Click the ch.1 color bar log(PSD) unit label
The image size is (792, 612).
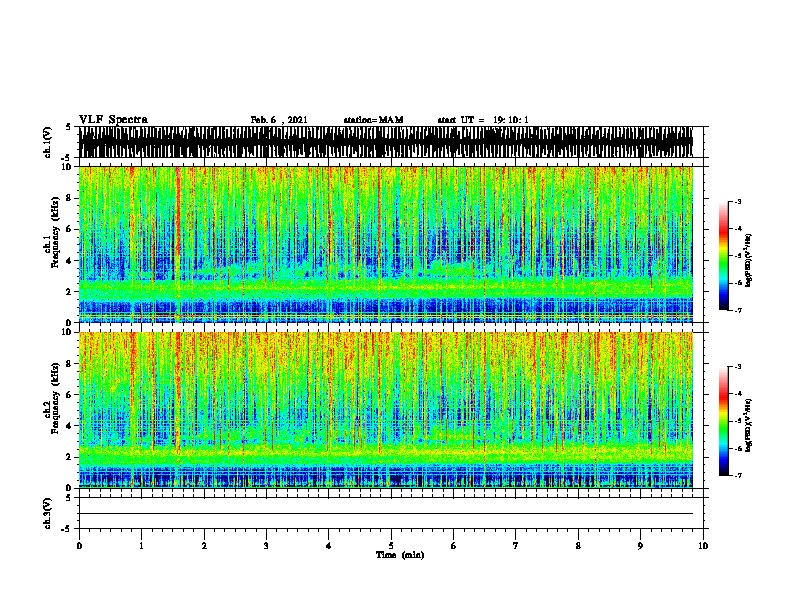[748, 260]
